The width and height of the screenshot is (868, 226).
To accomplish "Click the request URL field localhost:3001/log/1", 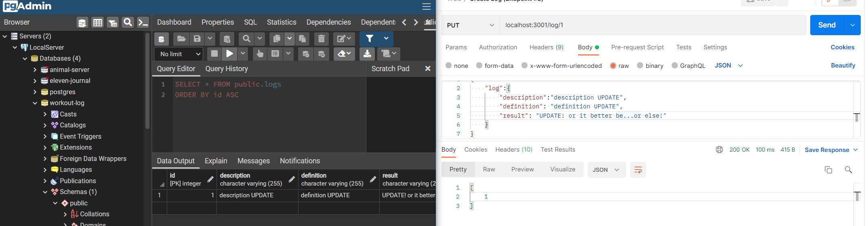I will (x=653, y=25).
